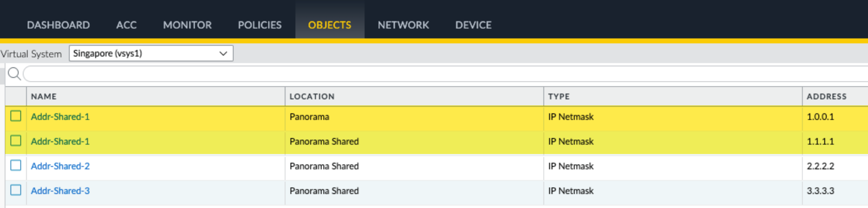Check the Addr-Shared-1 Panorama row checkbox
Screen dimensions: 868x208
(x=15, y=116)
